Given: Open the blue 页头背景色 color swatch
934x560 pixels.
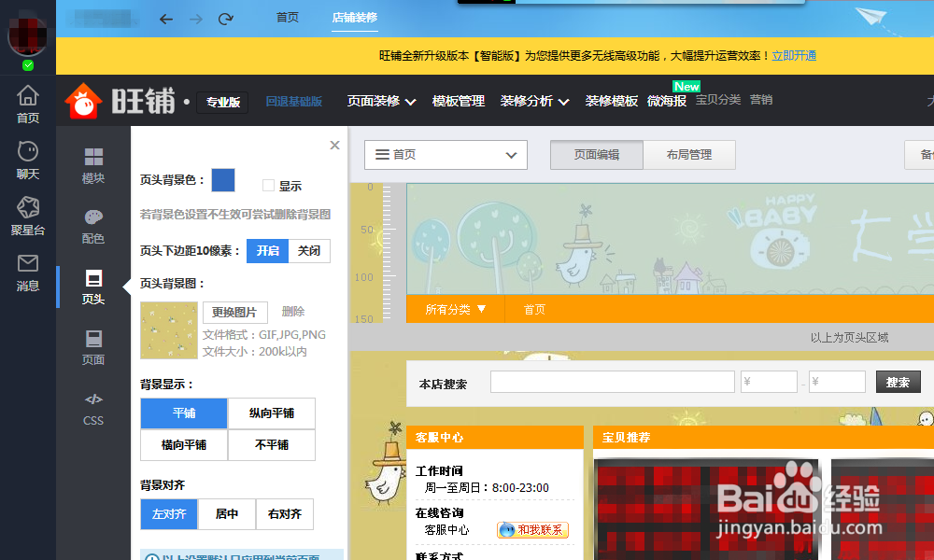Looking at the screenshot, I should [223, 180].
